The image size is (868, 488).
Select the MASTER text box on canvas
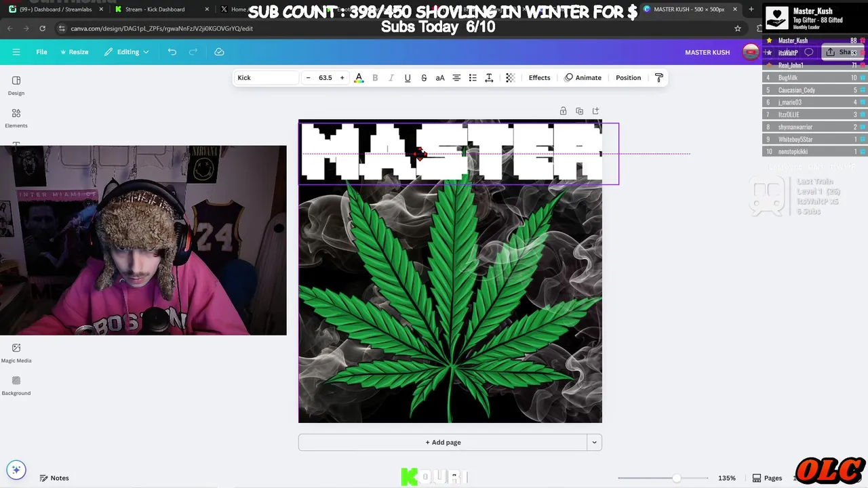point(458,154)
